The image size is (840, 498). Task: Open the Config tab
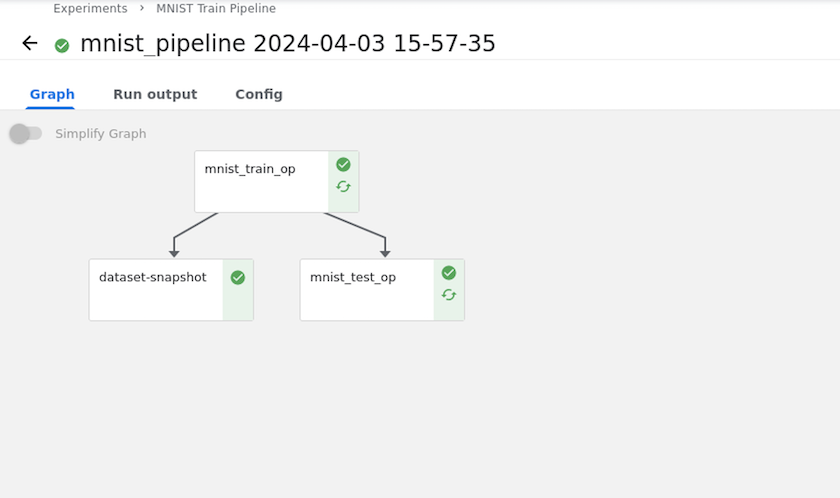(259, 94)
